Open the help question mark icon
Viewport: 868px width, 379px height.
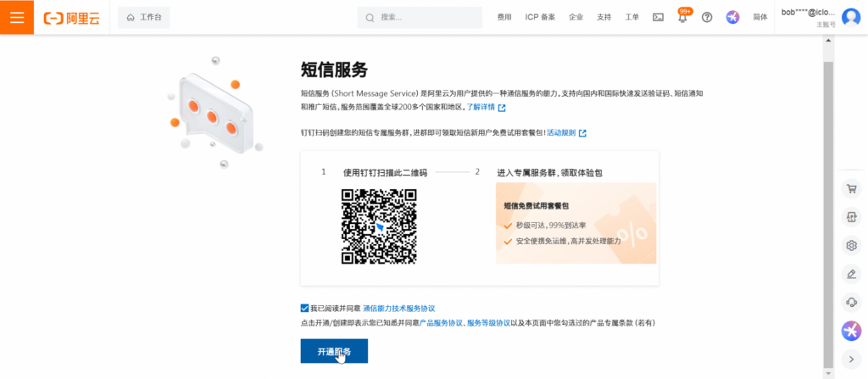point(706,17)
